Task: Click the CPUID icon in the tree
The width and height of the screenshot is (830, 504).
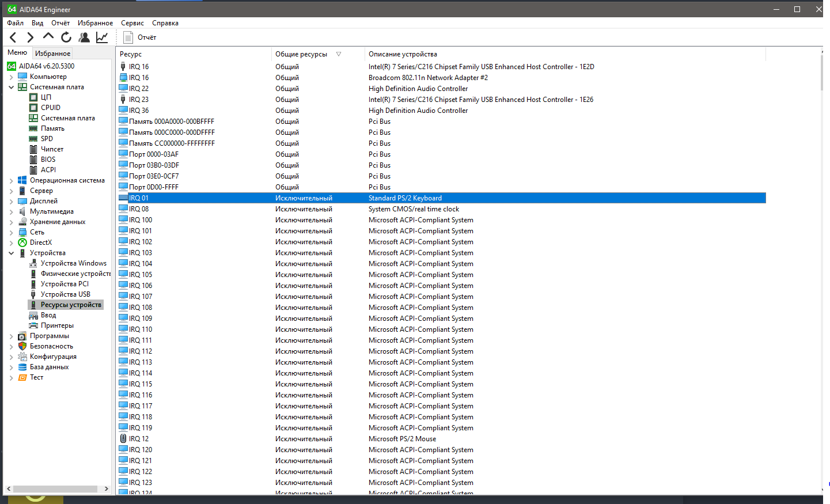Action: pyautogui.click(x=33, y=108)
